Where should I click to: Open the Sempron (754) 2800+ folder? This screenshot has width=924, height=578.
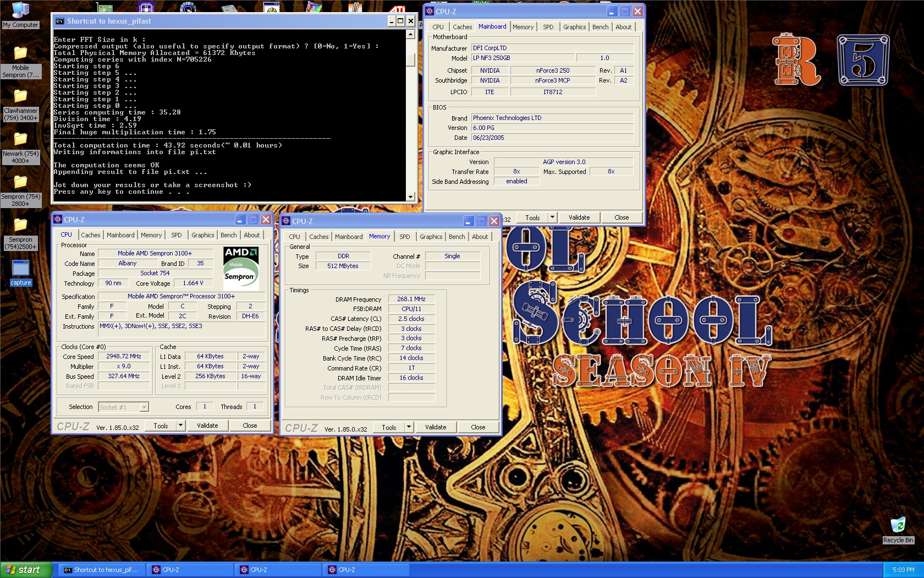tap(20, 190)
